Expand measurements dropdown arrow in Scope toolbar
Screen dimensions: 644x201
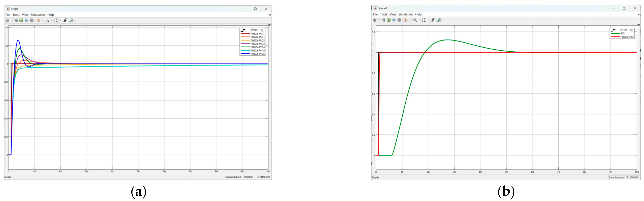tap(75, 20)
